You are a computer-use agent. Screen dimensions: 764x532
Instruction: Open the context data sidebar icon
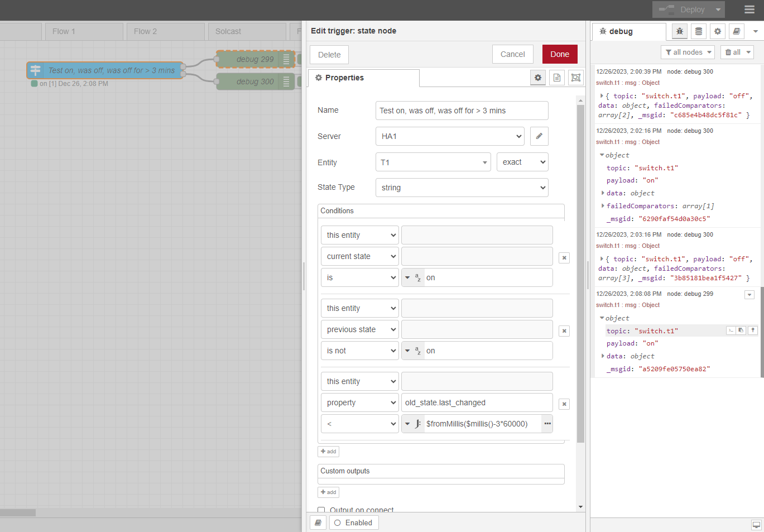click(x=698, y=31)
